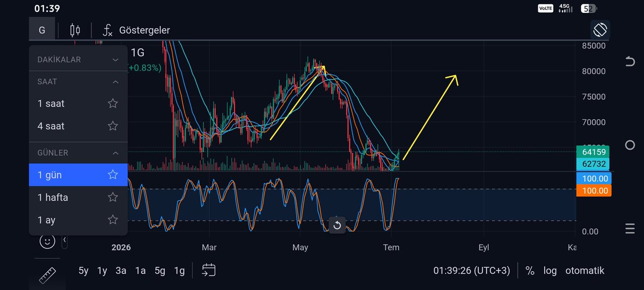The height and width of the screenshot is (290, 644).
Task: Favorite the 1 ay interval star
Action: (x=113, y=220)
